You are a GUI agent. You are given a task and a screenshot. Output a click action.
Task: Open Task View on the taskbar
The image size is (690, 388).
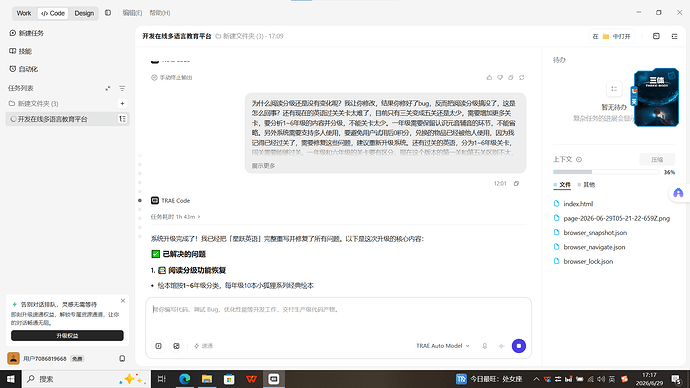161,379
